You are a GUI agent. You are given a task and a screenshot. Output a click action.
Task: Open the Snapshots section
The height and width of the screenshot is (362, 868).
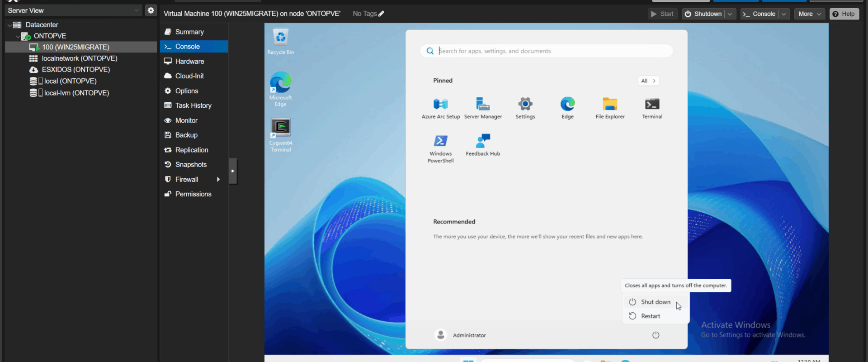click(x=194, y=165)
